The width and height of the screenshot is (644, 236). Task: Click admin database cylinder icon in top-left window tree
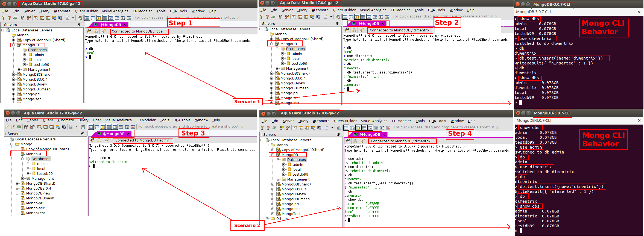(x=30, y=55)
